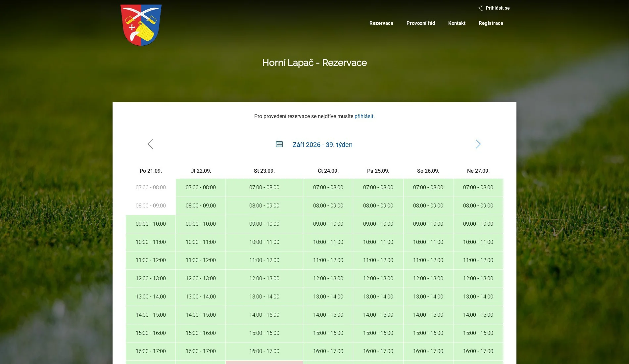
Task: Select Thursday 24.09. slot 12:00 - 13:00
Action: (x=328, y=279)
